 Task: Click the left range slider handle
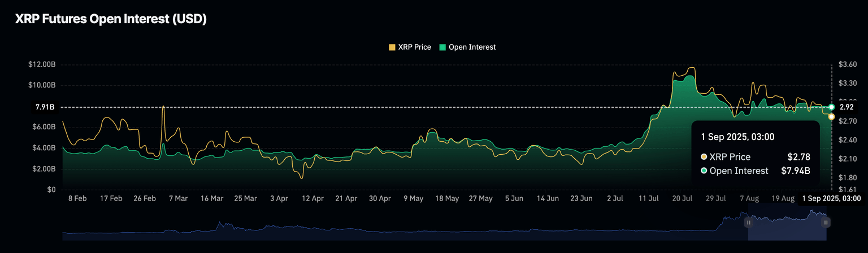pyautogui.click(x=749, y=223)
